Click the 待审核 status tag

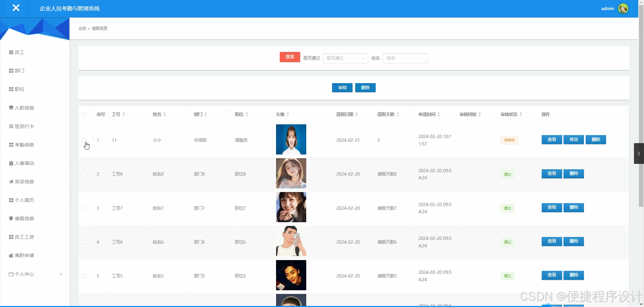[509, 140]
